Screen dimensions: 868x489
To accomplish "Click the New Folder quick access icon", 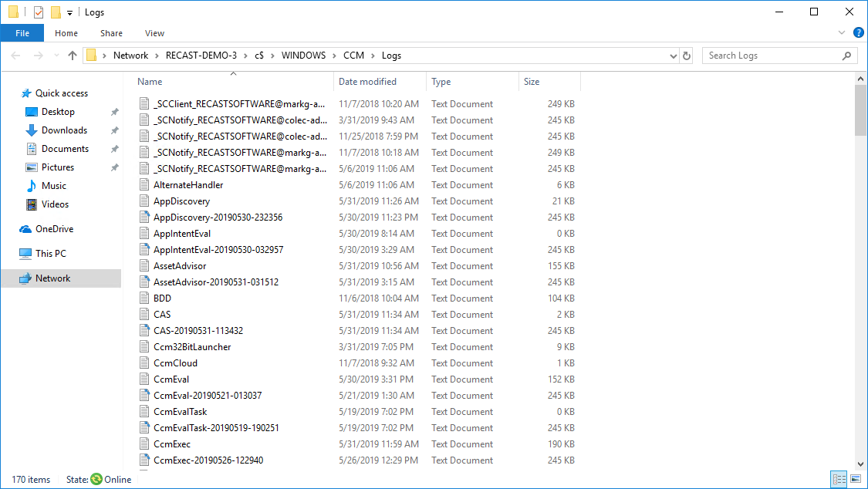I will 56,12.
